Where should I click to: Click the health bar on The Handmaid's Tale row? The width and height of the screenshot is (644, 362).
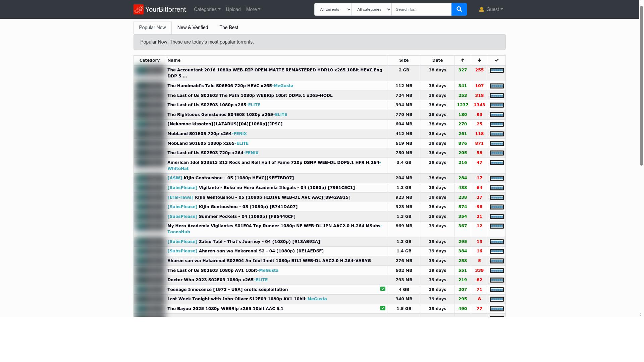pos(496,86)
